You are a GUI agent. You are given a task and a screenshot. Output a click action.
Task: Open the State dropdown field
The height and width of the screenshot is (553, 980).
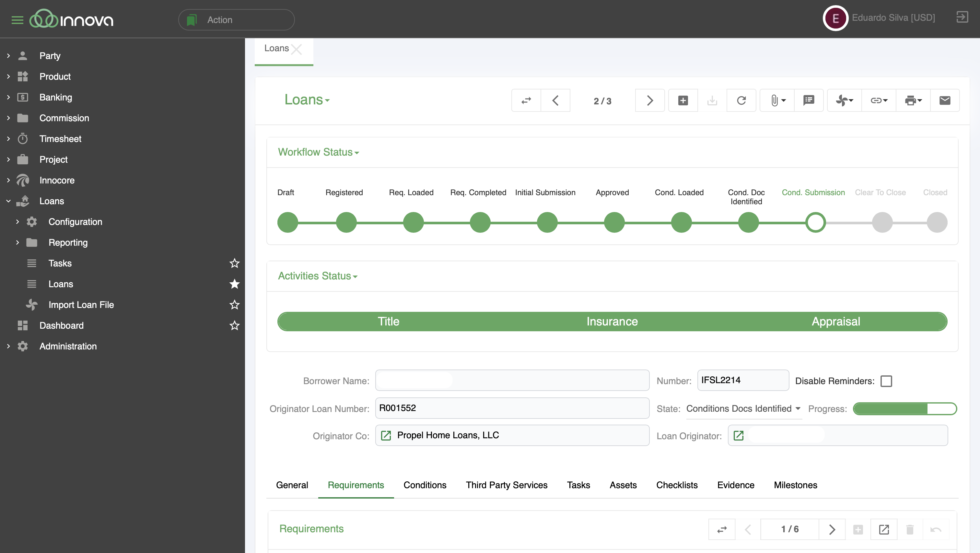tap(743, 408)
